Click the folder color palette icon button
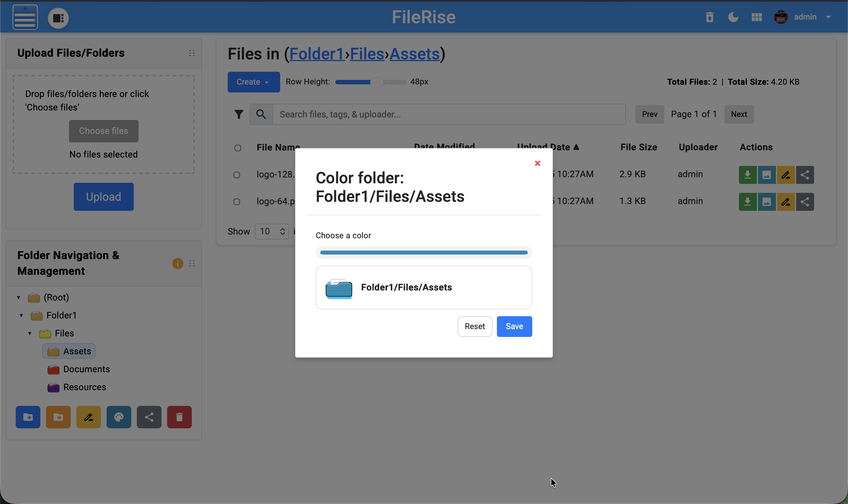 point(119,417)
